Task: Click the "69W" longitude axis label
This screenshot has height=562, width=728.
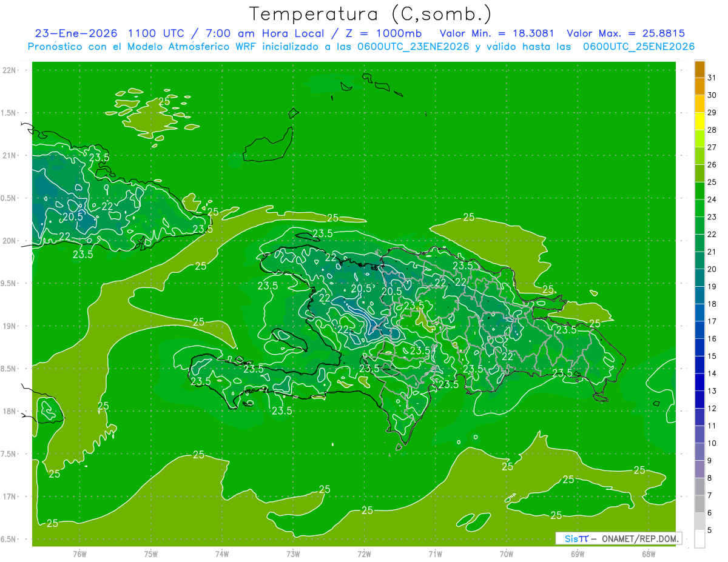Action: pos(578,554)
